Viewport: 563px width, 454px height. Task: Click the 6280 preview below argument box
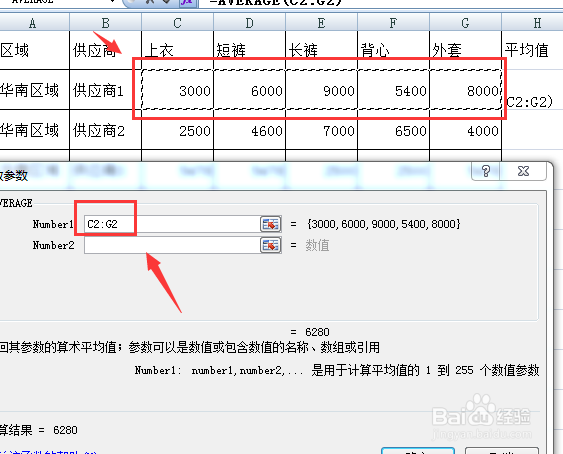[317, 332]
